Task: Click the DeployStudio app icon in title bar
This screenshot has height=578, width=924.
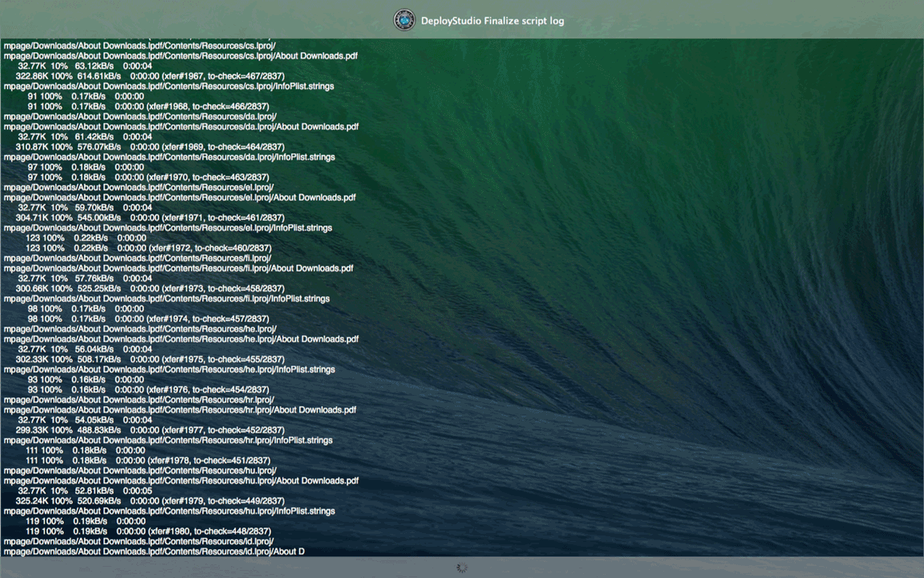Action: (404, 20)
